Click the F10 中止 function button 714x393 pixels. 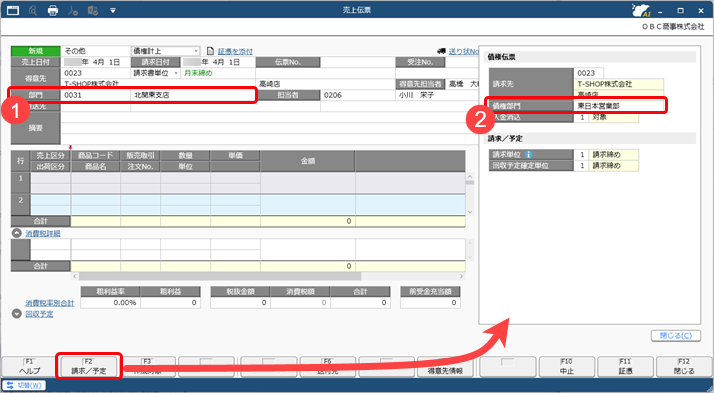(567, 367)
